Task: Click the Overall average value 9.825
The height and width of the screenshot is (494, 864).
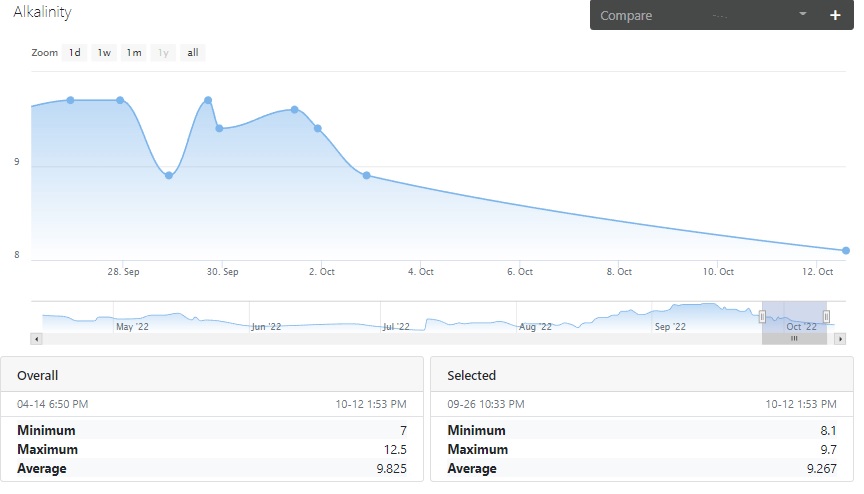Action: click(391, 469)
